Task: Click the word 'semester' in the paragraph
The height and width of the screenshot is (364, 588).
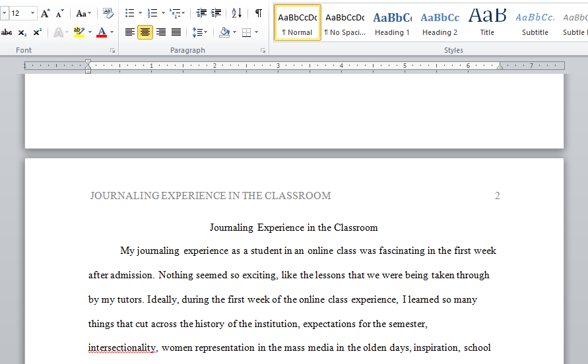Action: (407, 324)
